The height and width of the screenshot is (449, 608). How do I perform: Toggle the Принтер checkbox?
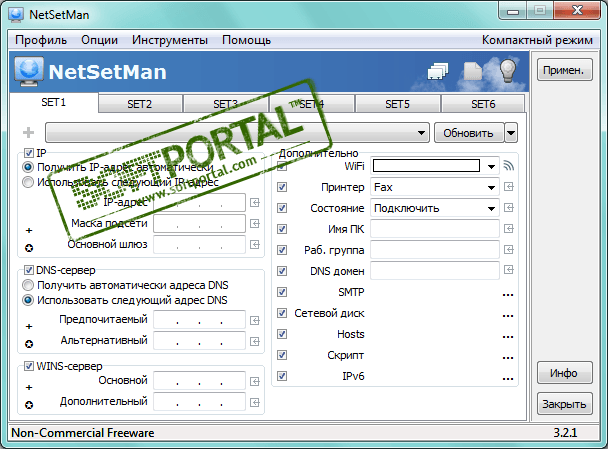[282, 187]
